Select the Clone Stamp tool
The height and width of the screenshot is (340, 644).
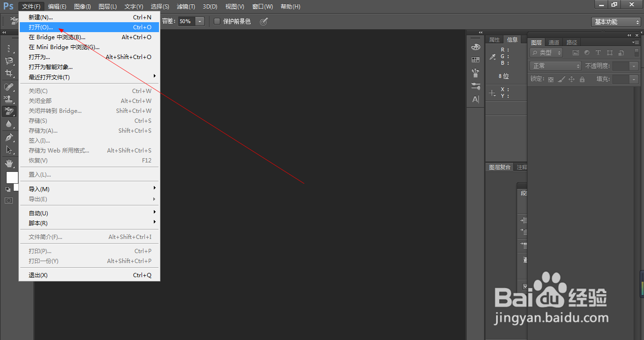[9, 99]
